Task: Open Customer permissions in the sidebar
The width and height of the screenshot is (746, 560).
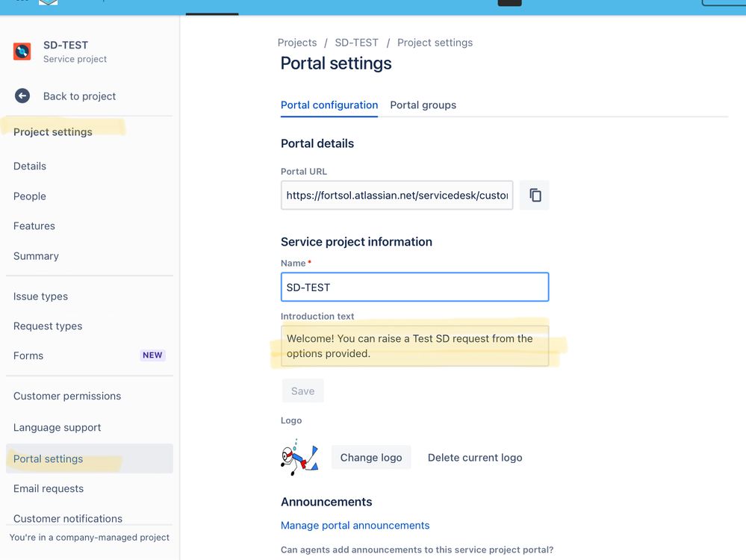Action: (x=67, y=396)
